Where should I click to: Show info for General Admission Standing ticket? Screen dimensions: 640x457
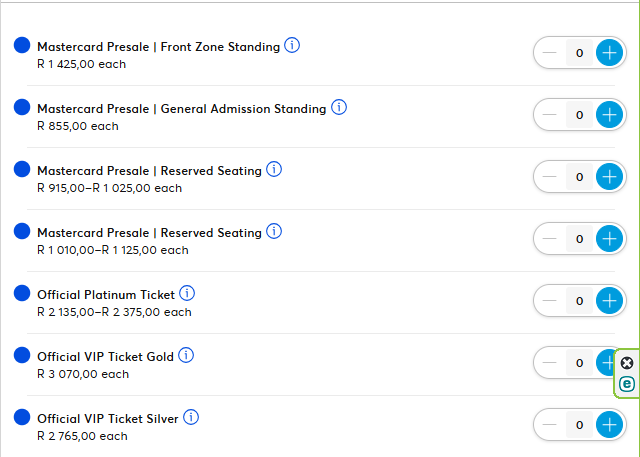click(x=338, y=108)
